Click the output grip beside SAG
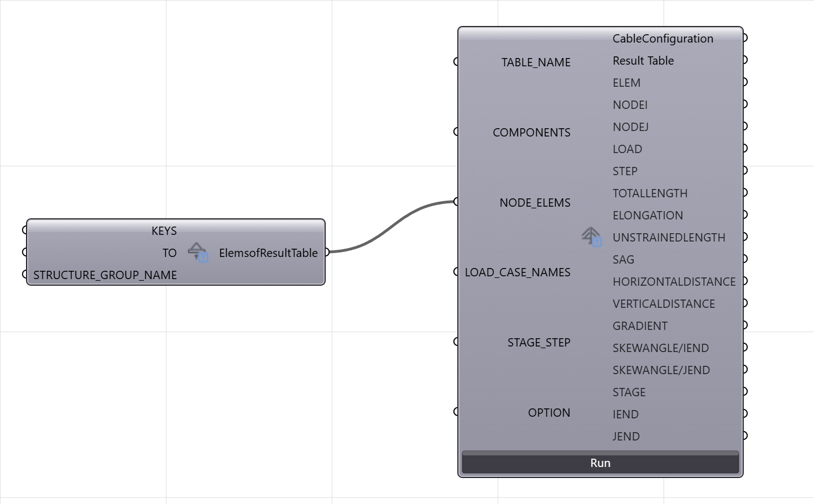 click(x=745, y=259)
